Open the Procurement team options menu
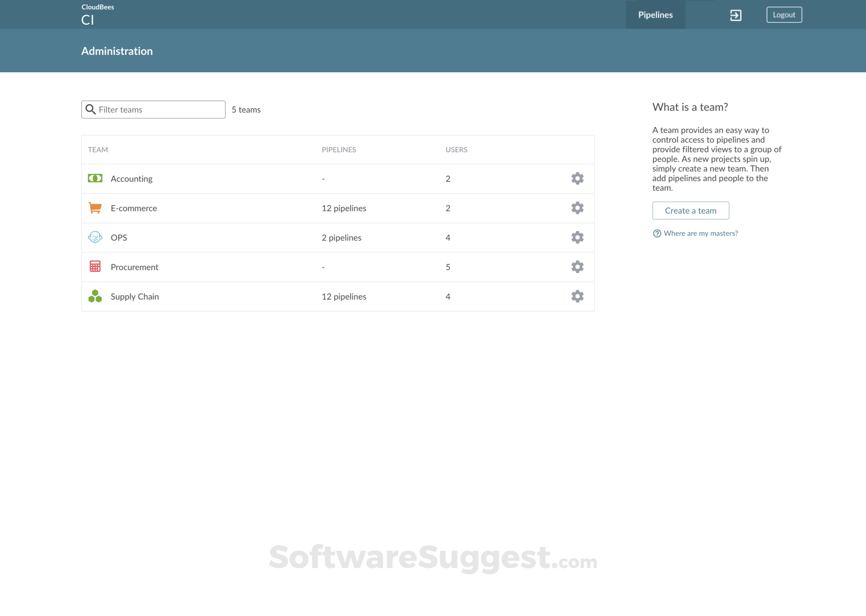 click(577, 266)
